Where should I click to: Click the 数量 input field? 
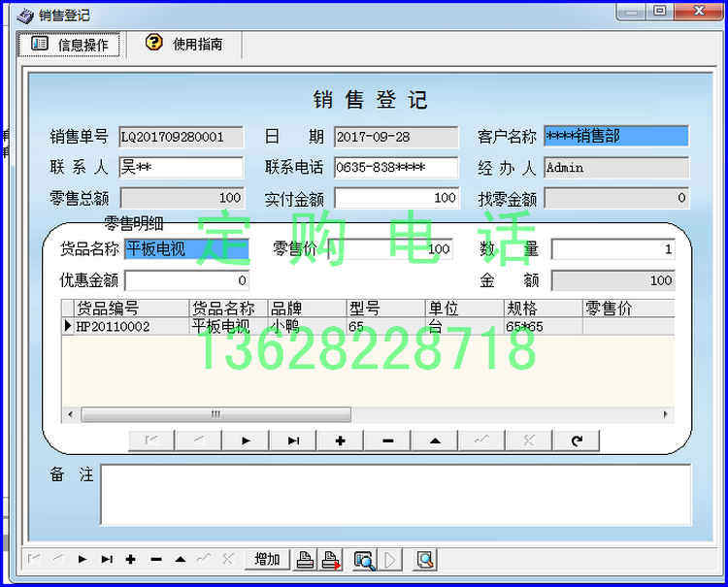pyautogui.click(x=612, y=249)
